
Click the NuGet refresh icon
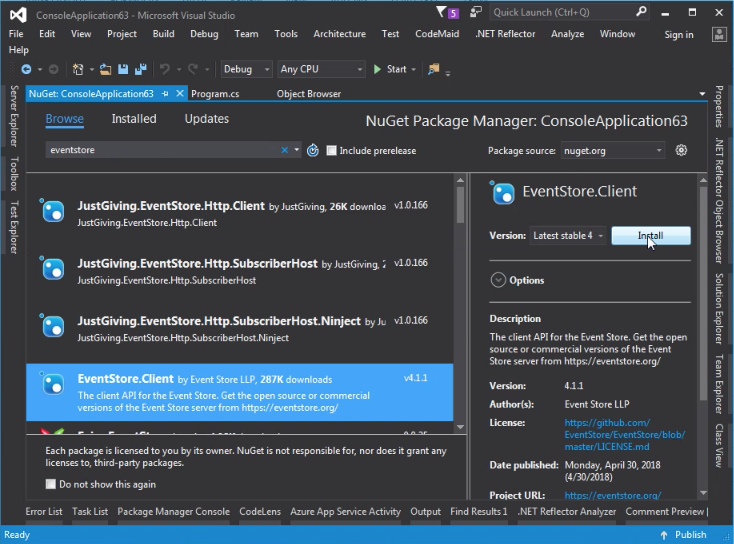pos(313,150)
